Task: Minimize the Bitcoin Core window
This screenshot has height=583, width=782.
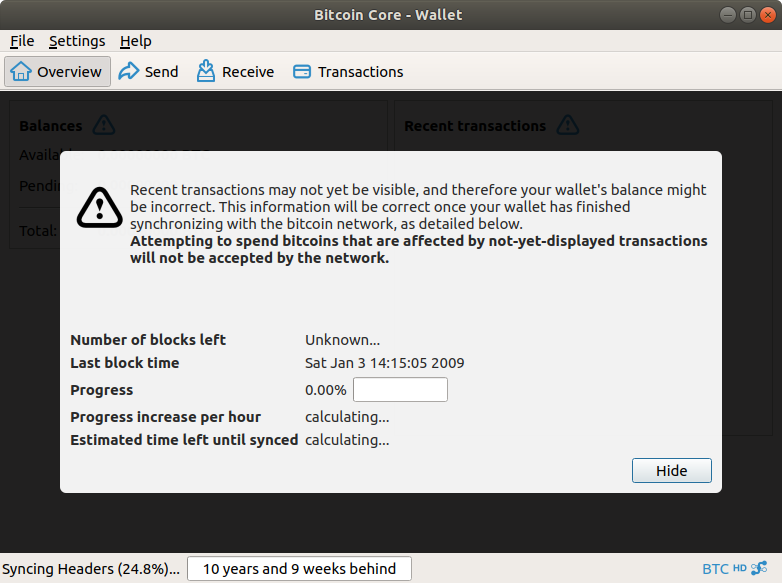Action: pyautogui.click(x=728, y=15)
